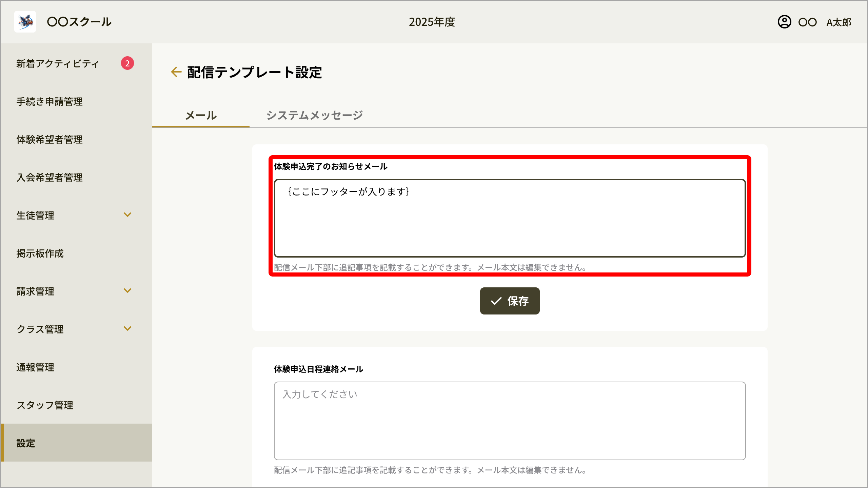
Task: Select クラス管理 in the sidebar
Action: click(76, 329)
